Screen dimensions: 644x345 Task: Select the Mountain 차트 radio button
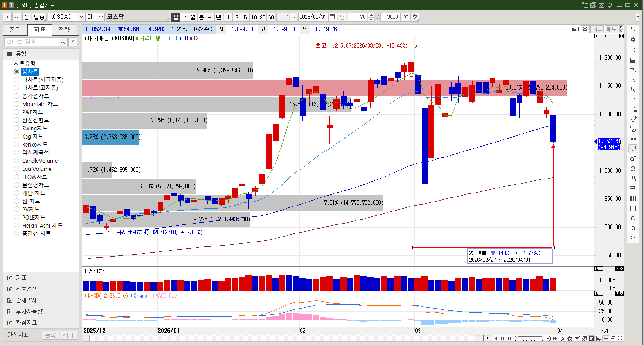coord(17,104)
